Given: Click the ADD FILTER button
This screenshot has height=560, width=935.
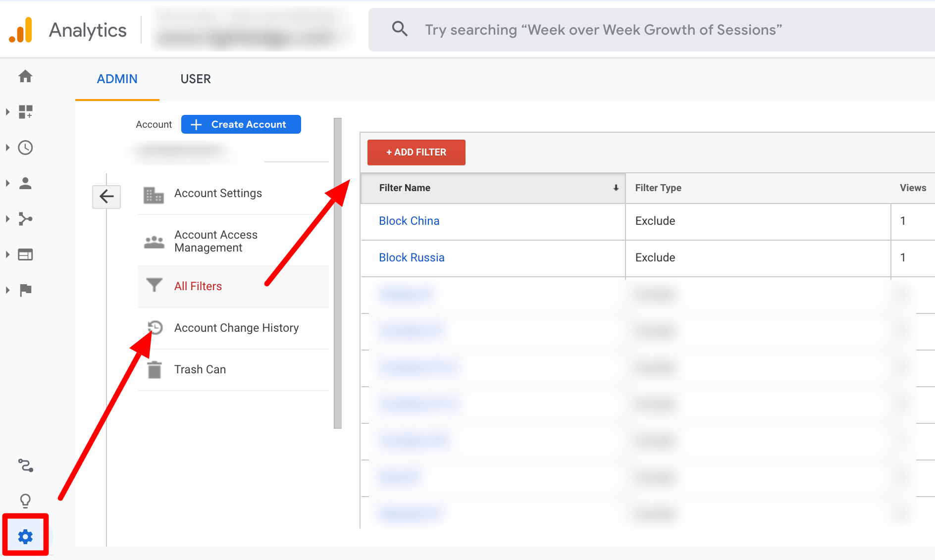Looking at the screenshot, I should tap(416, 152).
